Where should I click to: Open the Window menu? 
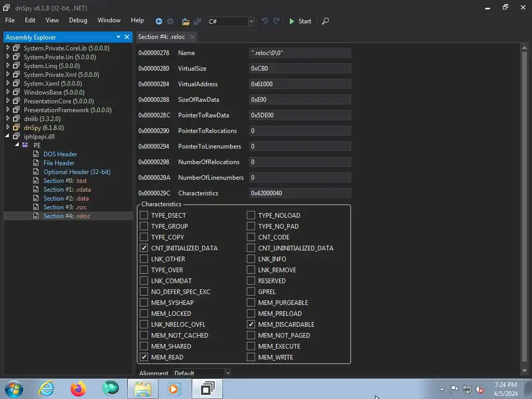pos(109,20)
